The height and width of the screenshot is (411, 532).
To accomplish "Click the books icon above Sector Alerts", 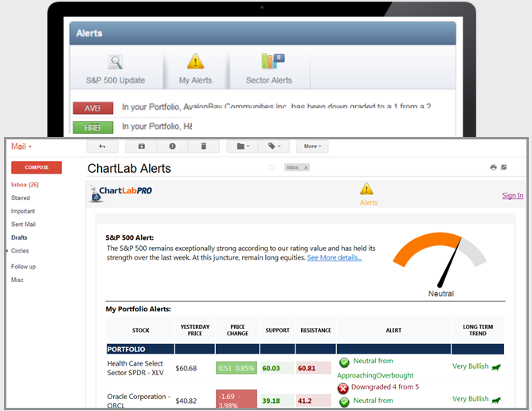I will click(272, 61).
